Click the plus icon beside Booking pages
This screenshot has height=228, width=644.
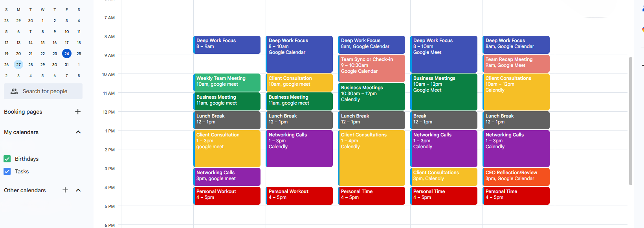[78, 112]
